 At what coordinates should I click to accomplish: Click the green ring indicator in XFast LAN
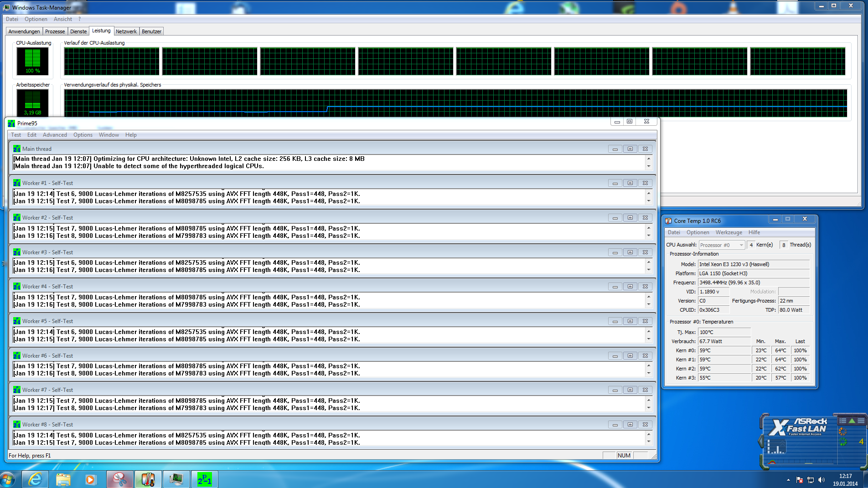[x=842, y=442]
